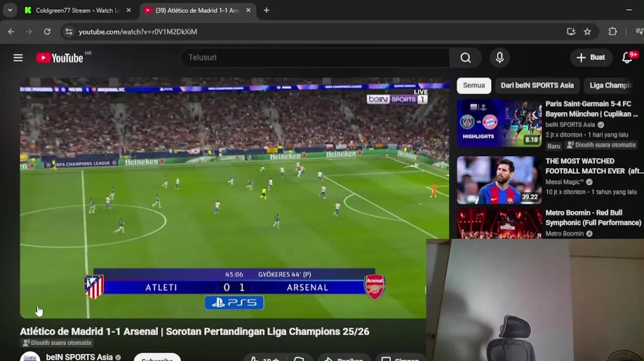Image resolution: width=644 pixels, height=361 pixels.
Task: Open Metro Boomin Red Bull Symphonic thumbnail
Action: pyautogui.click(x=499, y=224)
